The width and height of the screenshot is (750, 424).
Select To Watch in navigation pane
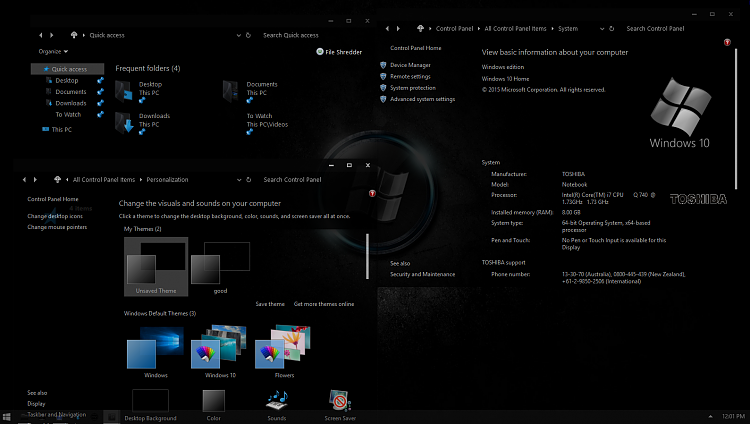point(68,115)
